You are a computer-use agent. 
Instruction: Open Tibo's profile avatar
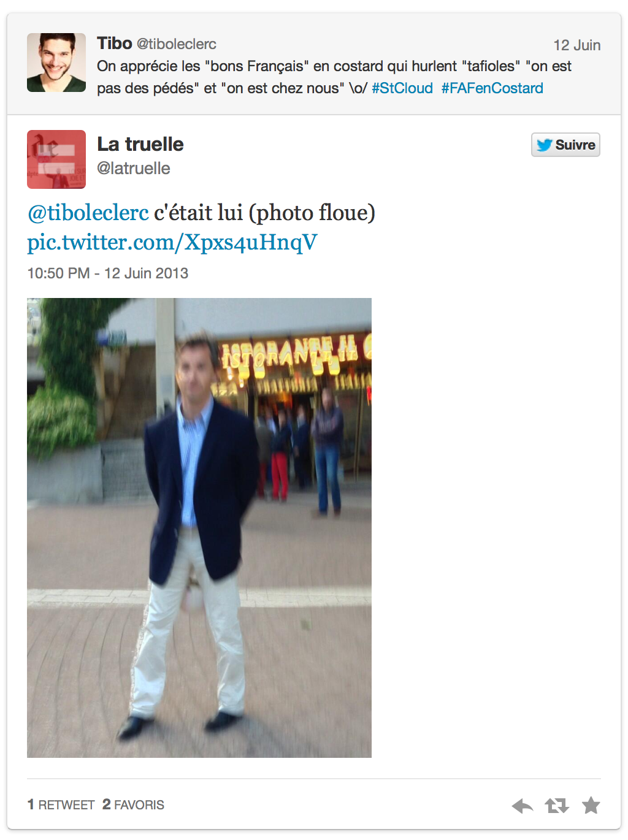[56, 63]
